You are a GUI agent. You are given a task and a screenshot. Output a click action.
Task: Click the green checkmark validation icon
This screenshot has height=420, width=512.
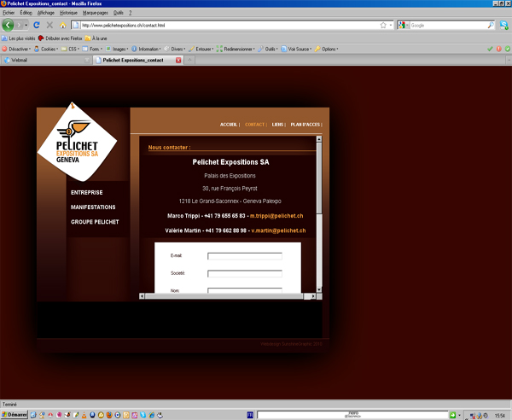pos(490,49)
